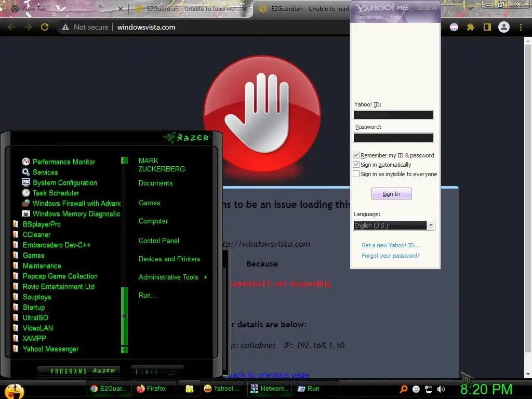Open Run... from start menu
Image resolution: width=532 pixels, height=399 pixels.
tap(148, 296)
